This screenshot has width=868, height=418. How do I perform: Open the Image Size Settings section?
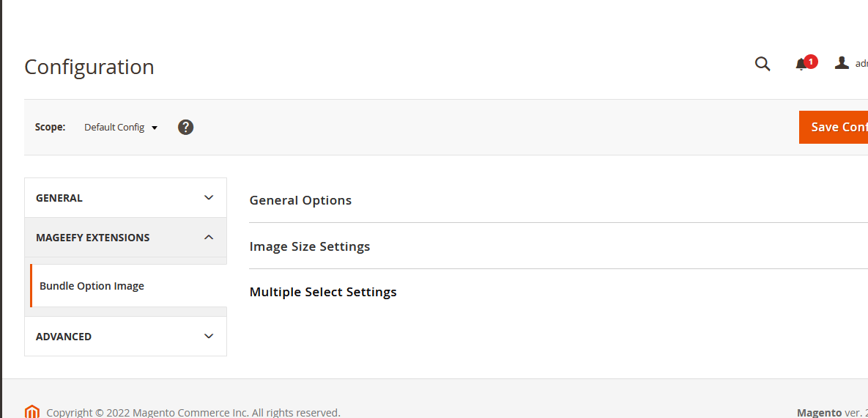point(310,246)
